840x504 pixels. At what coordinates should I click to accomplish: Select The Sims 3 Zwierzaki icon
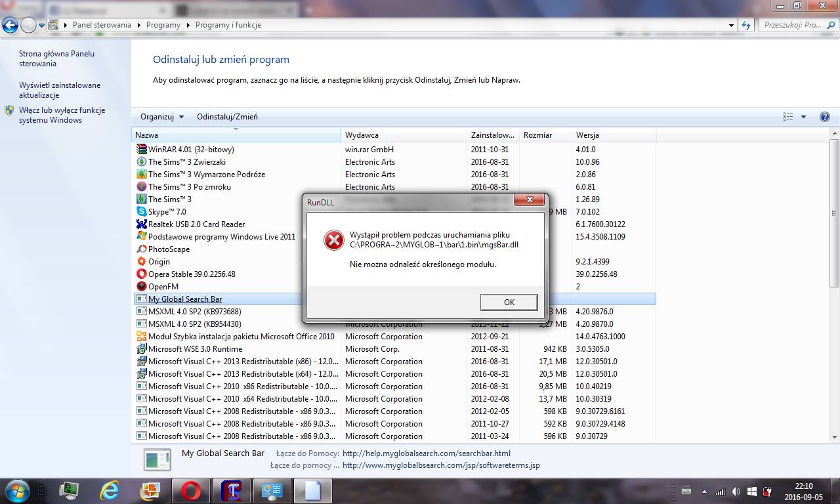tap(141, 162)
